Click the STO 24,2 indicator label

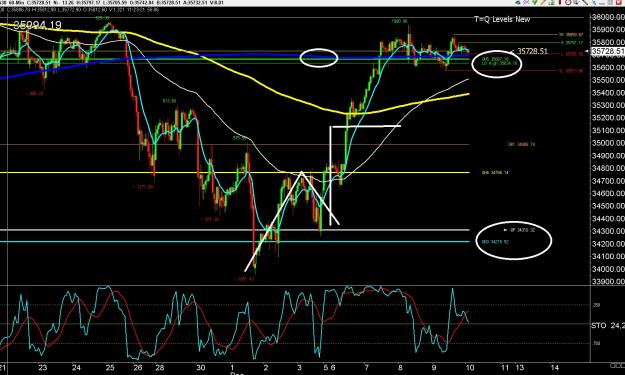point(608,326)
